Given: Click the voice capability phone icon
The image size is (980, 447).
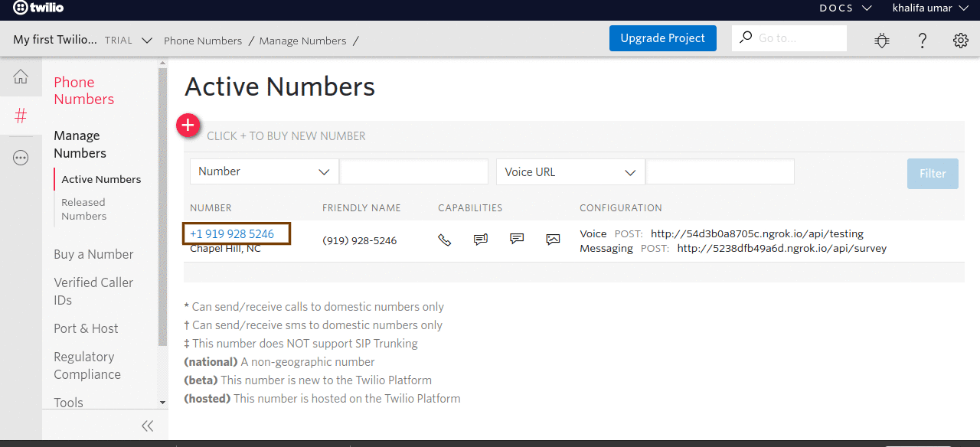Looking at the screenshot, I should [x=444, y=240].
